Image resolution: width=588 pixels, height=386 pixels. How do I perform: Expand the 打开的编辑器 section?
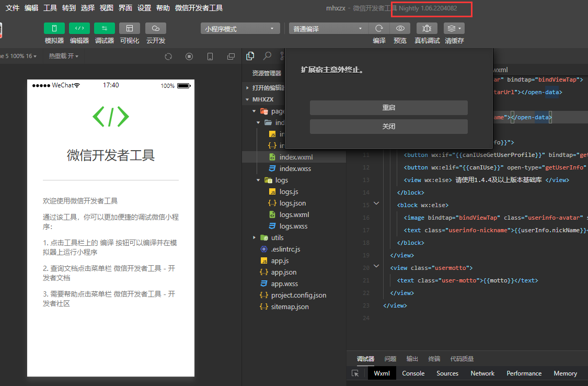click(264, 88)
